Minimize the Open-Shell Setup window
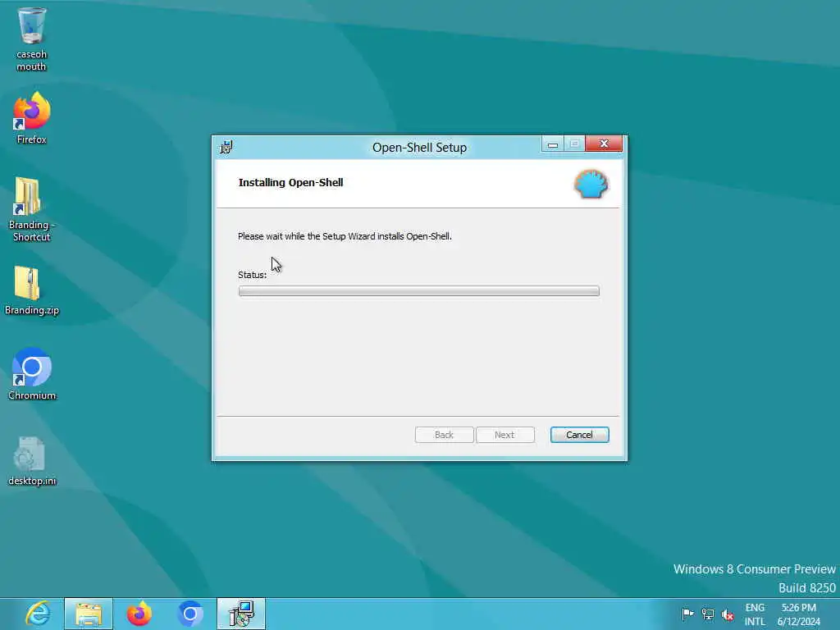 pyautogui.click(x=552, y=144)
